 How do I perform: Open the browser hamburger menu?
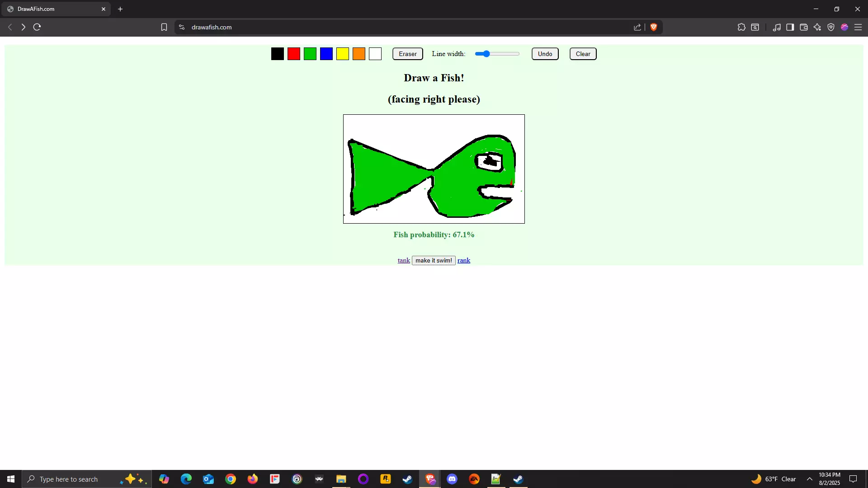click(858, 27)
